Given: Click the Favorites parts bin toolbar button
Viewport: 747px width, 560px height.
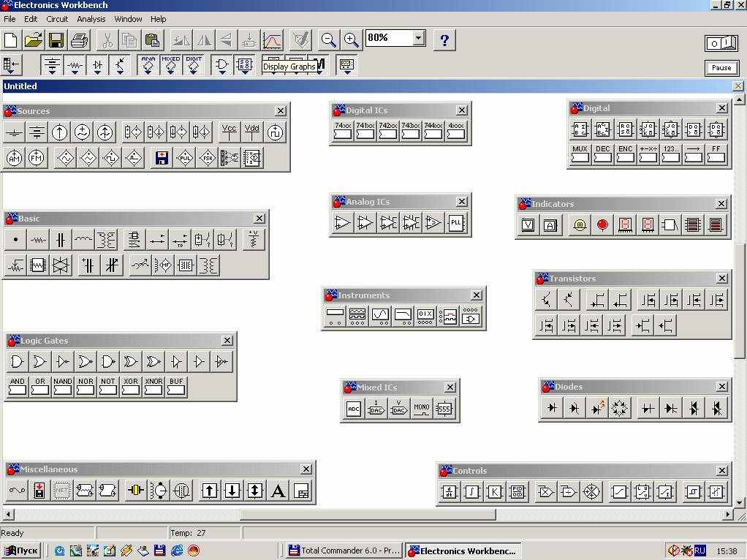Looking at the screenshot, I should tap(11, 65).
